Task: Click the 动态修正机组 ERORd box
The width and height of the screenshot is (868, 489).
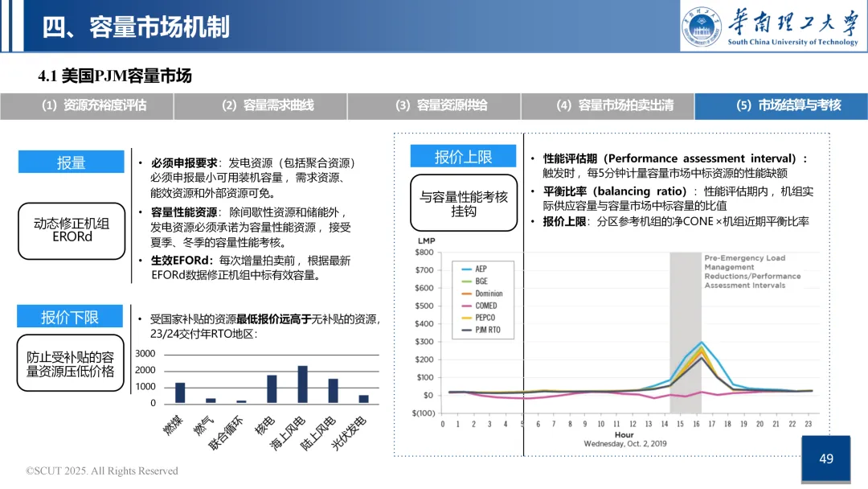Action: 72,230
